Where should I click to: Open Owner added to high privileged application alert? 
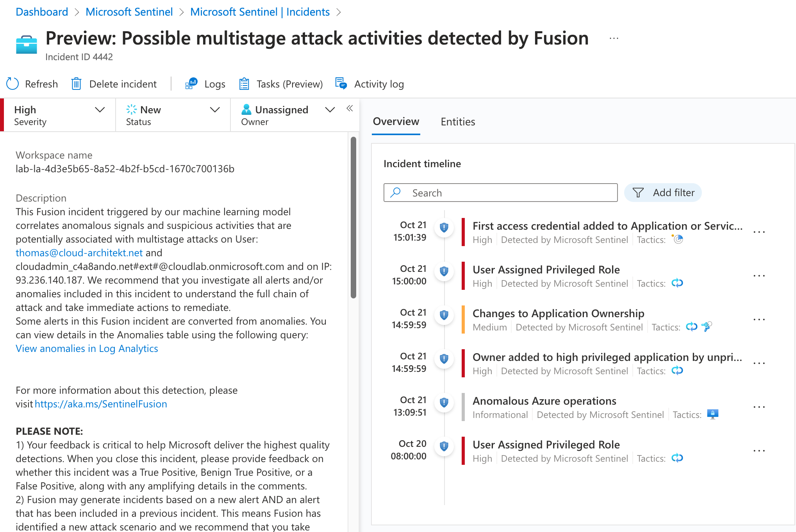tap(607, 357)
